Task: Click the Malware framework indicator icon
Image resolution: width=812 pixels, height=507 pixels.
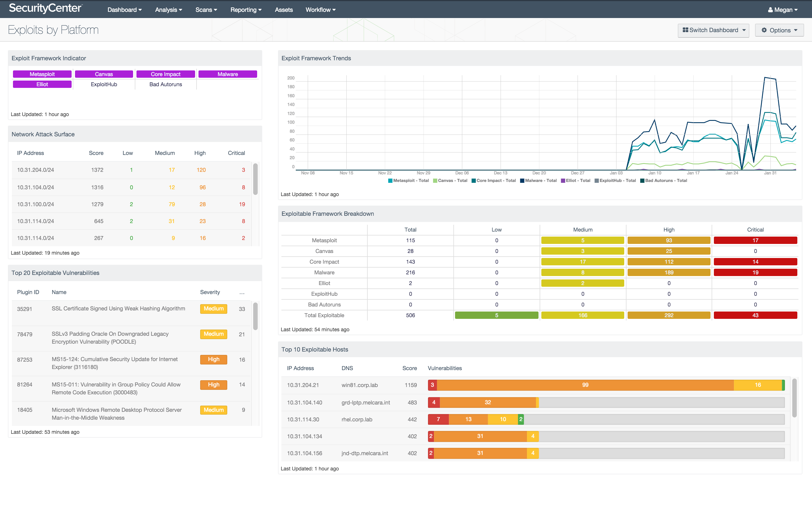Action: [x=228, y=74]
